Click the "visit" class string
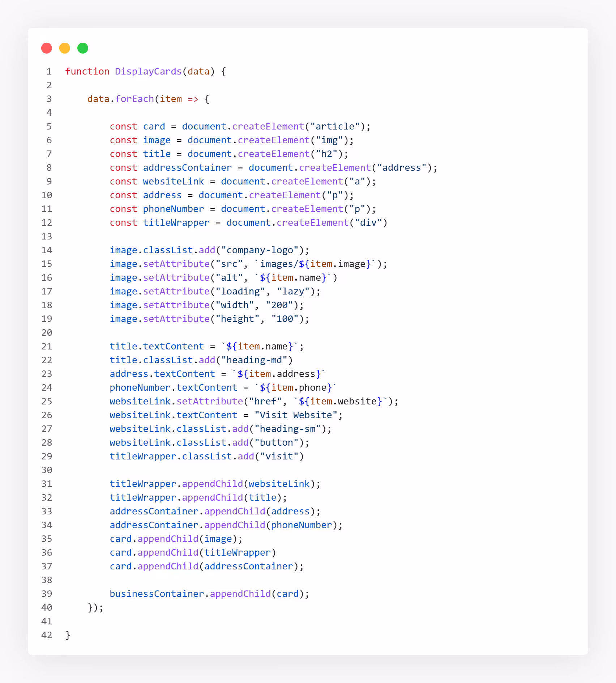Image resolution: width=616 pixels, height=683 pixels. pyautogui.click(x=279, y=456)
